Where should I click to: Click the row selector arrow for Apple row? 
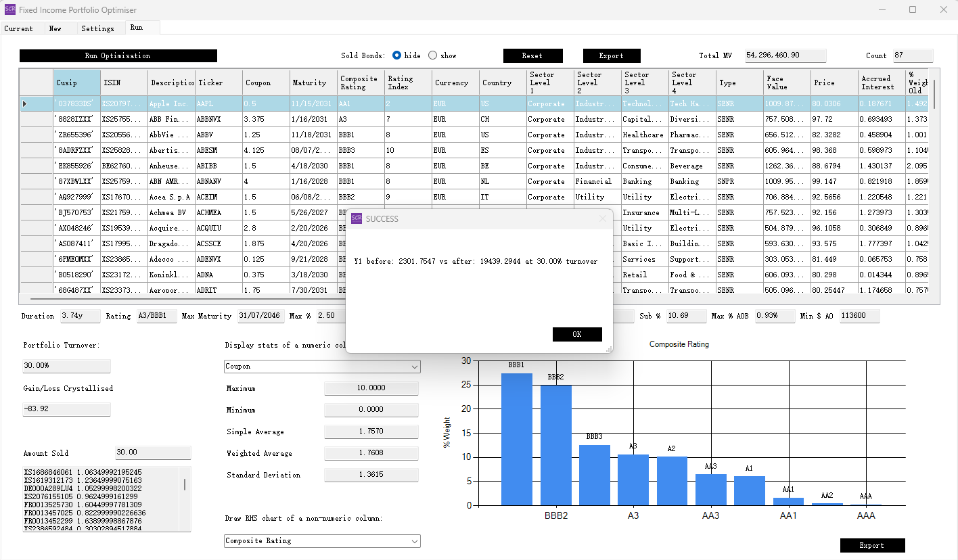(x=25, y=103)
